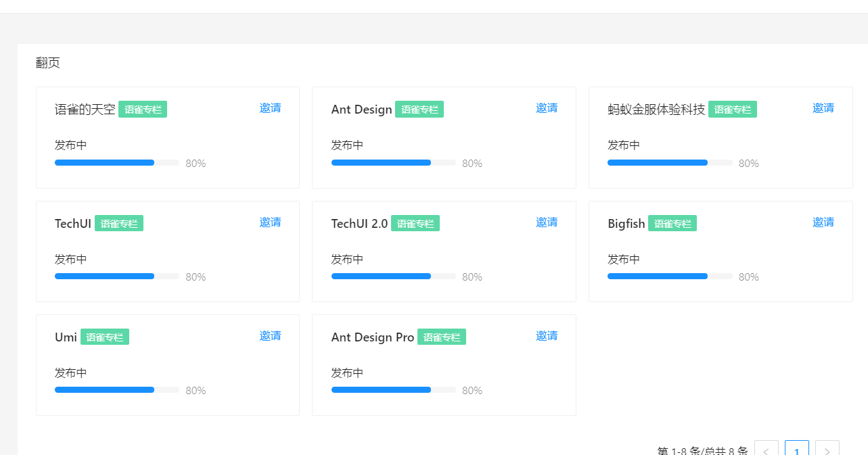868x455 pixels.
Task: Click the 语雀的天空 card title
Action: click(85, 110)
